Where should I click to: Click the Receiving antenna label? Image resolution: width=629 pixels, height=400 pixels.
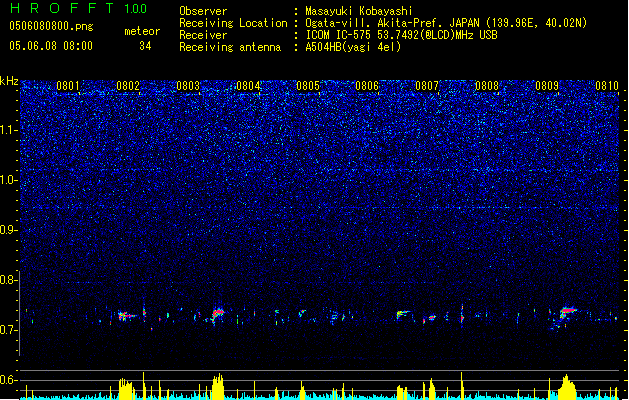(x=230, y=47)
